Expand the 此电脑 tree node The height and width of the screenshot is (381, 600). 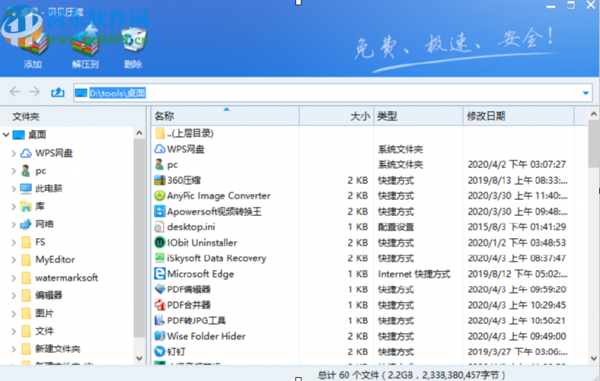[x=13, y=189]
